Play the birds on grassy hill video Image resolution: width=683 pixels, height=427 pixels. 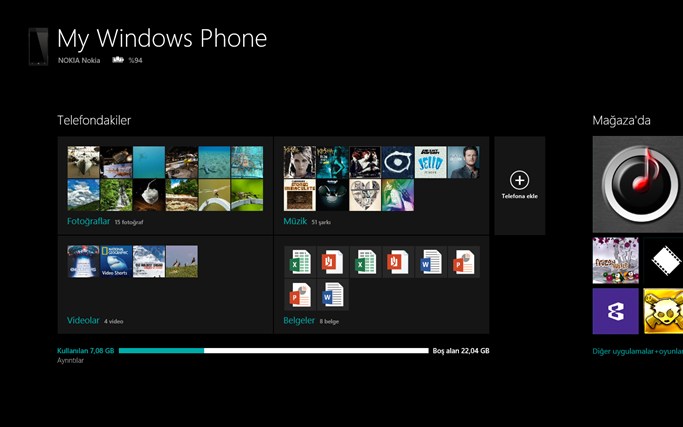pyautogui.click(x=182, y=261)
